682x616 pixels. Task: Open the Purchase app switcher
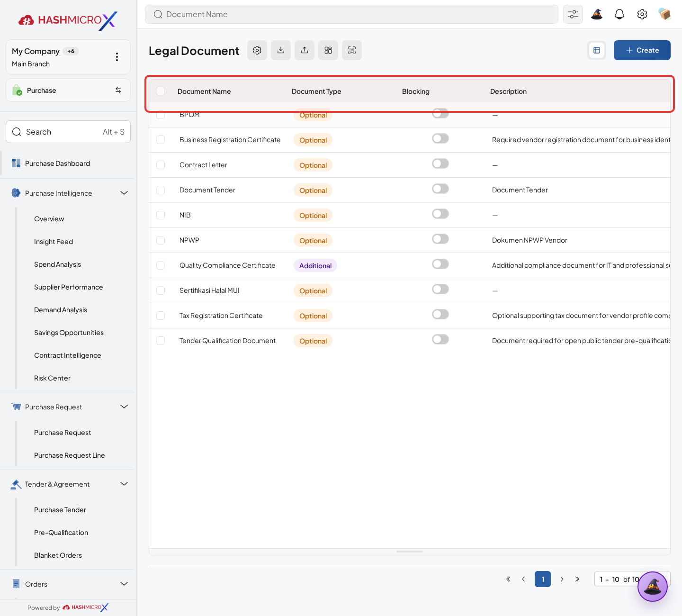[68, 90]
